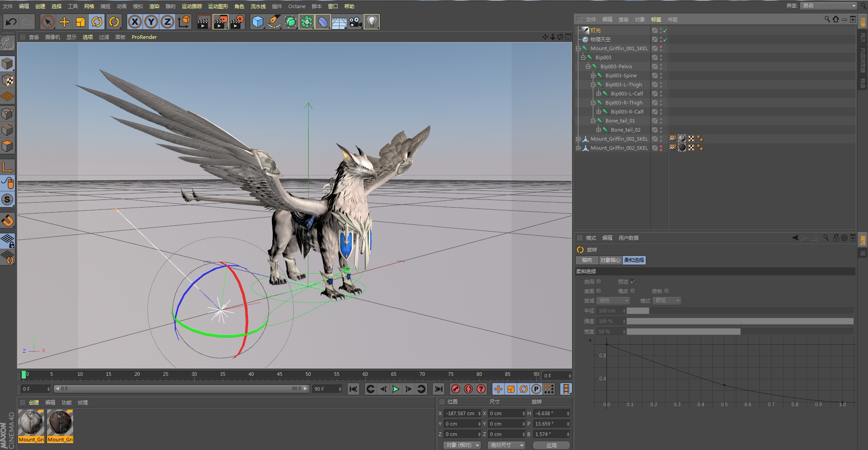Viewport: 868px width, 450px height.
Task: Toggle the 预览 checkbox
Action: (x=633, y=281)
